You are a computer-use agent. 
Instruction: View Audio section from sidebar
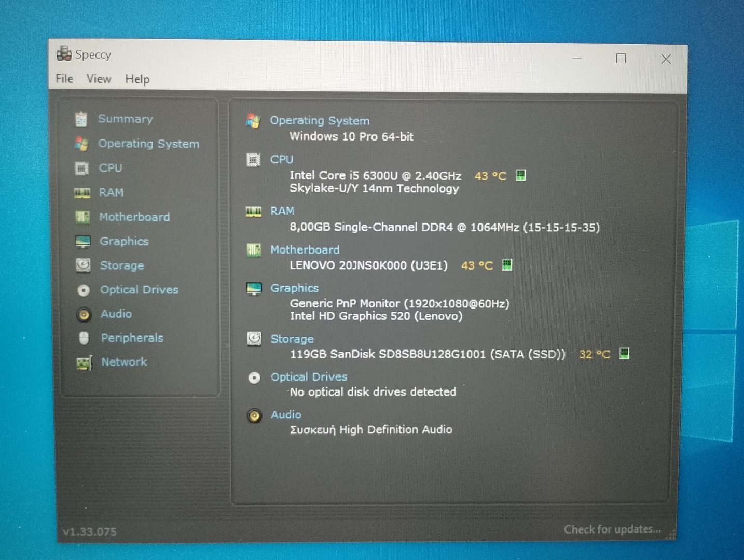click(116, 314)
